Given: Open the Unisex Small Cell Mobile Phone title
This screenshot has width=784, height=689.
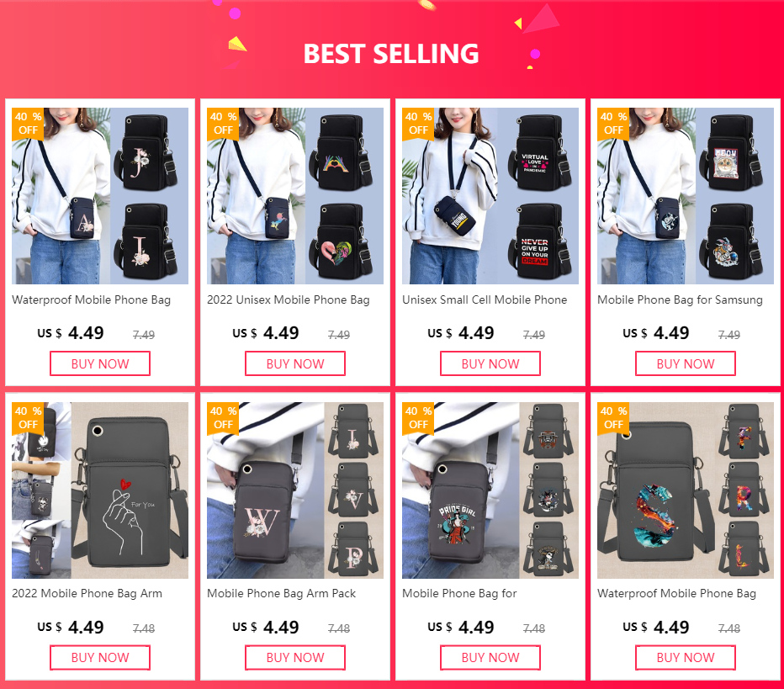Looking at the screenshot, I should [x=485, y=300].
